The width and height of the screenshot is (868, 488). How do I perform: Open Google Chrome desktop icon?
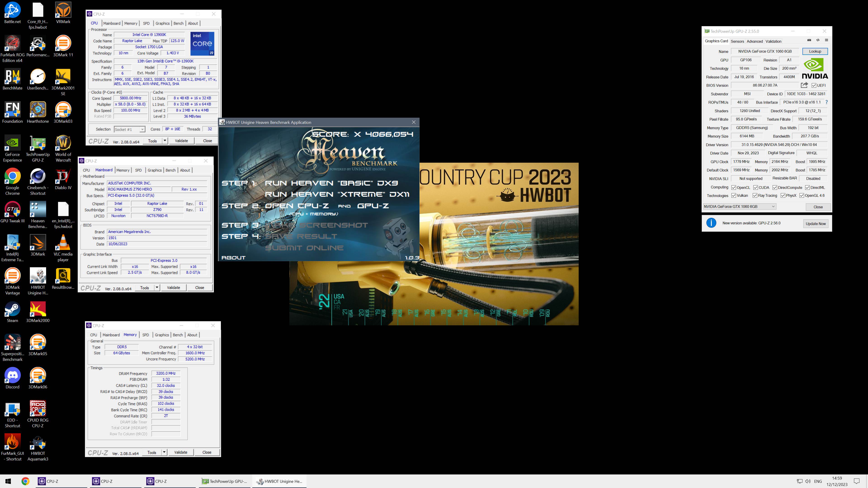(12, 182)
